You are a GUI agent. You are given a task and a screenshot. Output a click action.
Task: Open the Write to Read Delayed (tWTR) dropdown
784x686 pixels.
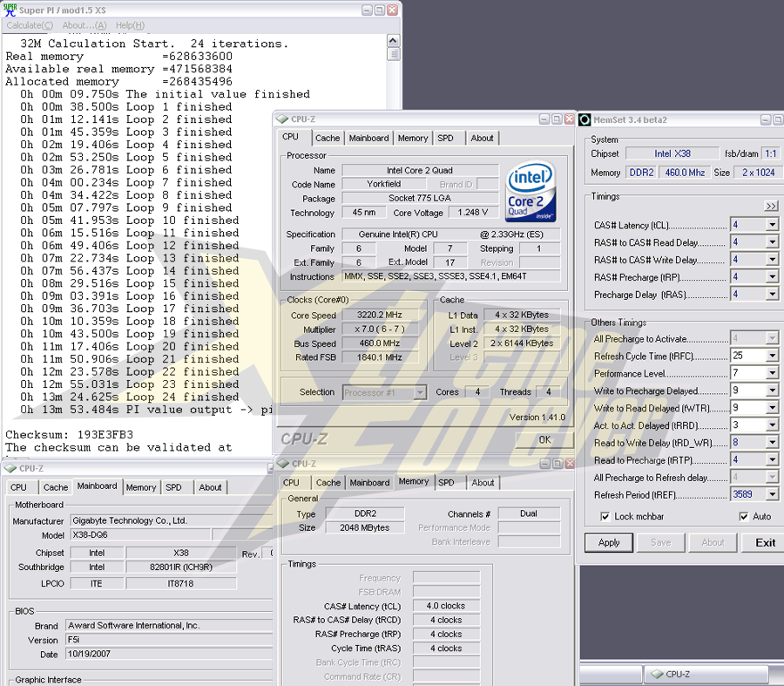(x=772, y=408)
